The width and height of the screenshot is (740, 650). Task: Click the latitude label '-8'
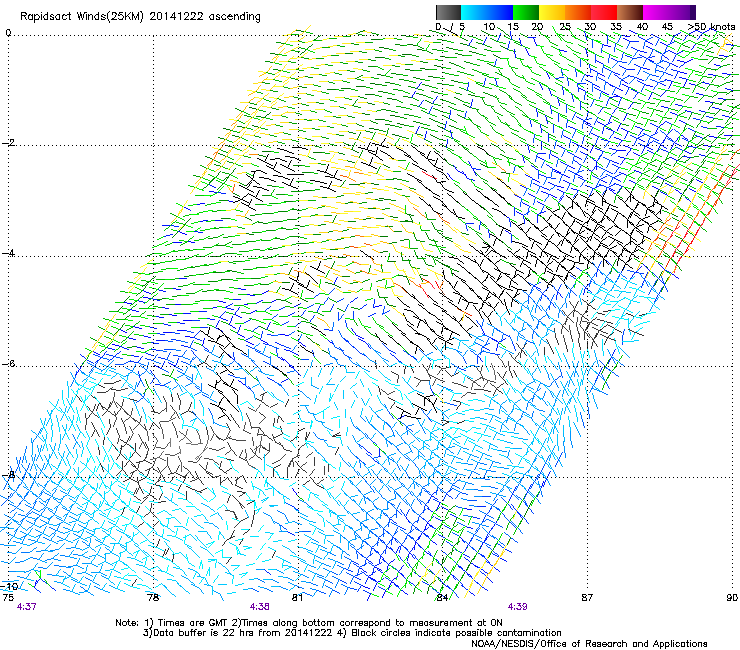coord(8,475)
